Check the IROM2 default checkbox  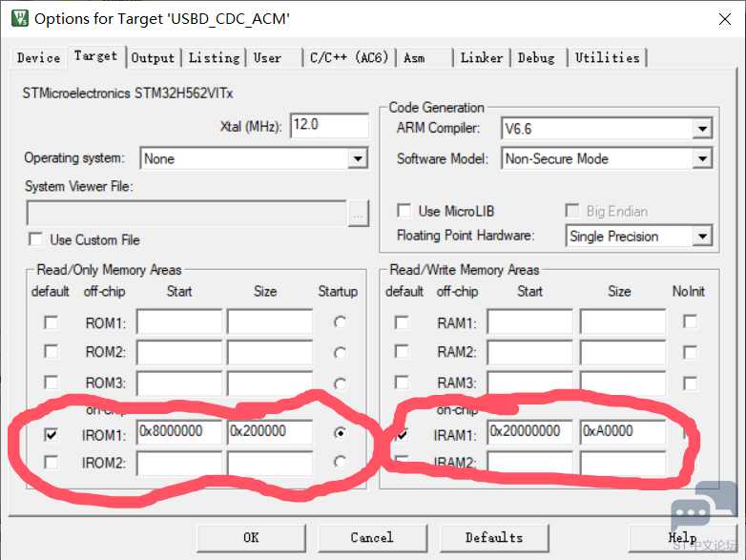pos(51,462)
